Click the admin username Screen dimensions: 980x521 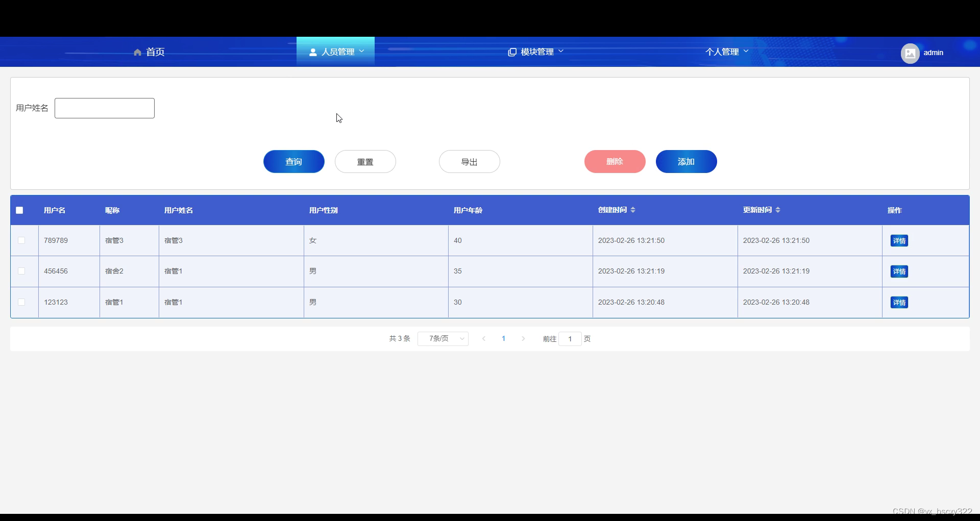pos(933,53)
